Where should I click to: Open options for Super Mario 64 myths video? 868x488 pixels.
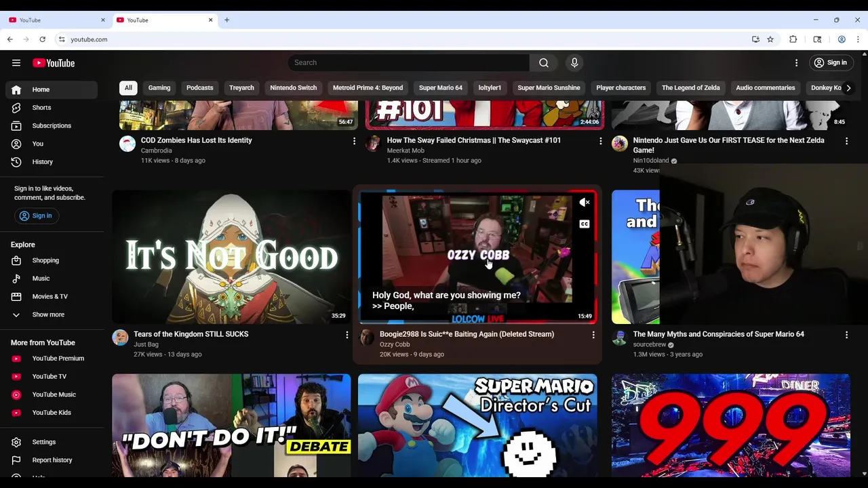coord(846,335)
